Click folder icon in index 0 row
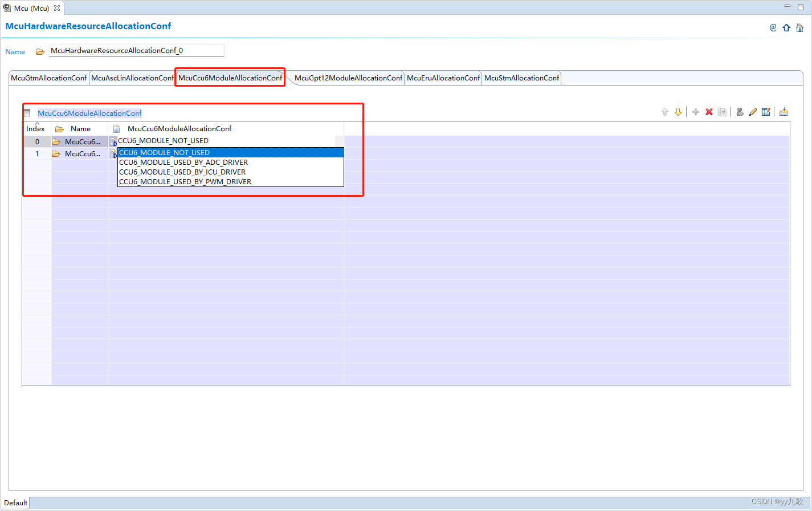The width and height of the screenshot is (812, 511). (x=56, y=142)
